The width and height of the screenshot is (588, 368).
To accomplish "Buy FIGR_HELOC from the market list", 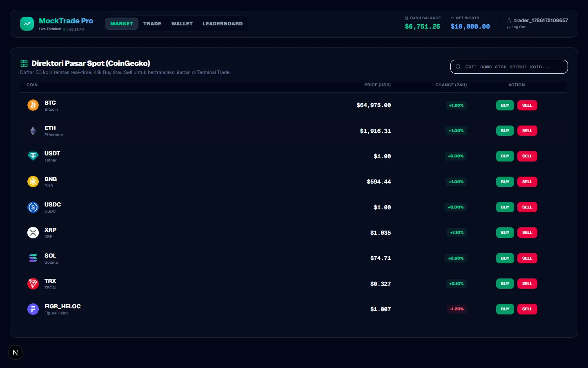I will [x=505, y=309].
